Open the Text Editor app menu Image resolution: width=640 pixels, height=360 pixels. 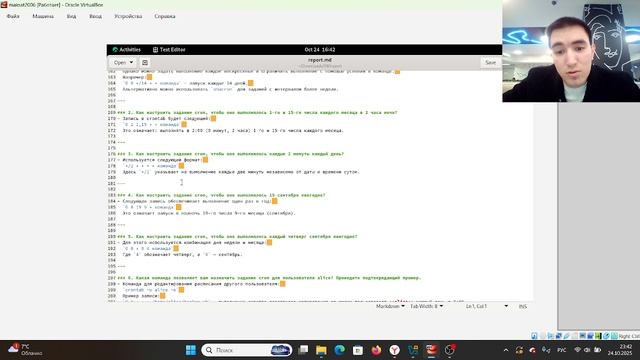(x=169, y=49)
